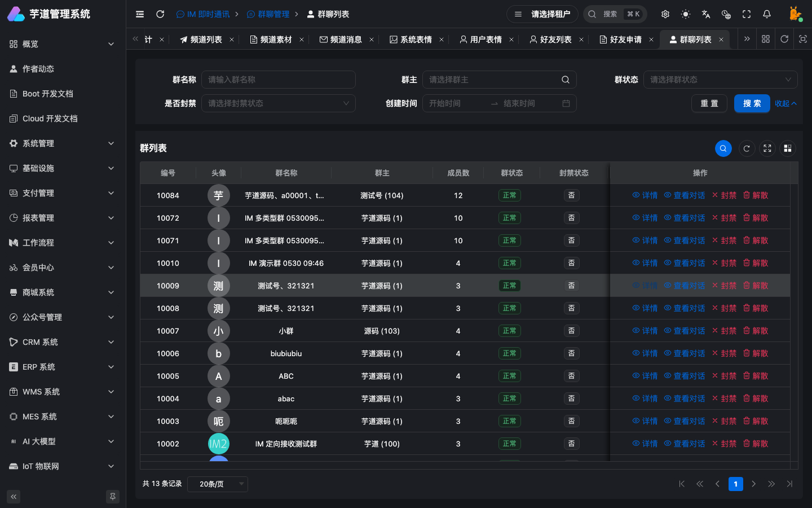
Task: Maximize content area icon in tab bar
Action: [803, 39]
